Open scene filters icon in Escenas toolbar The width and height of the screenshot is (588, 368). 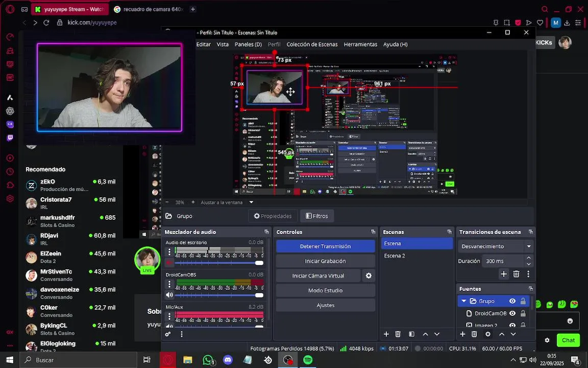pos(411,334)
